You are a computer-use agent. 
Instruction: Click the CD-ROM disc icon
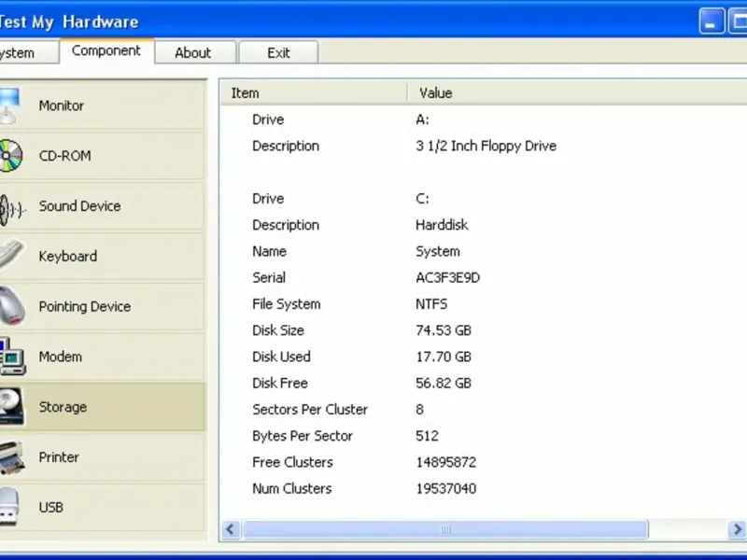pos(11,156)
